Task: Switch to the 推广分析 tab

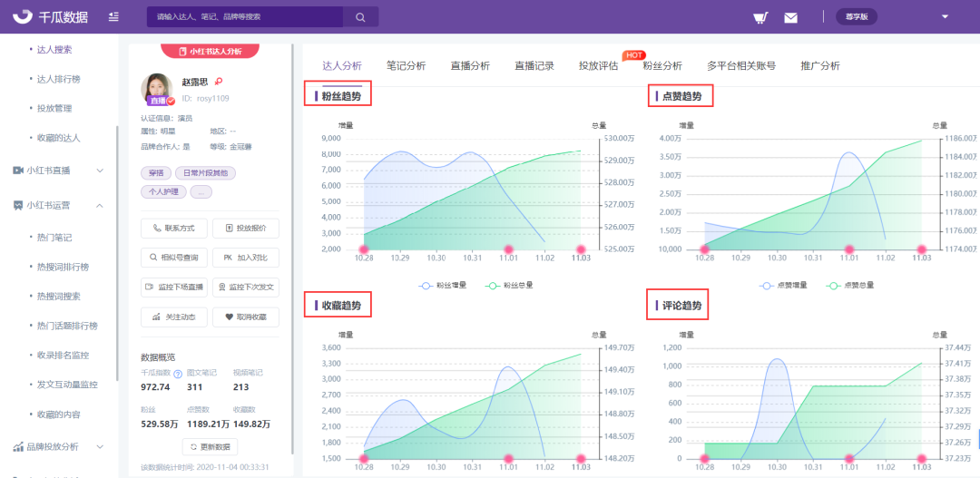Action: click(x=820, y=65)
